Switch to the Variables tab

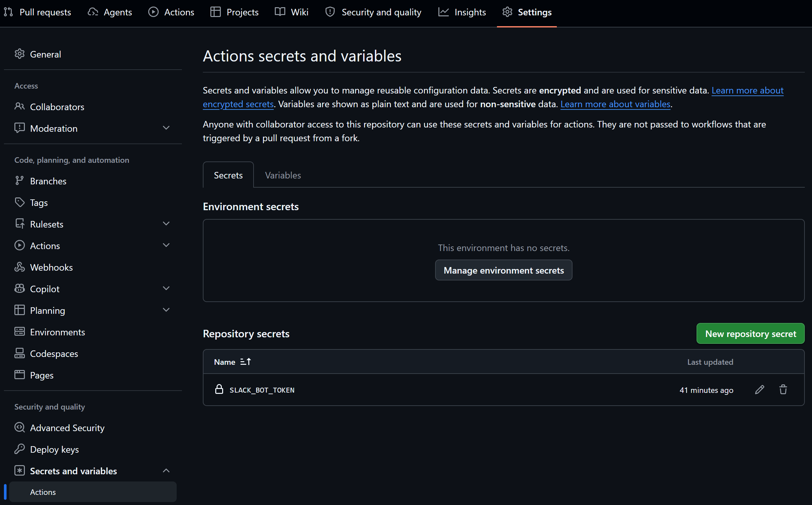tap(283, 175)
